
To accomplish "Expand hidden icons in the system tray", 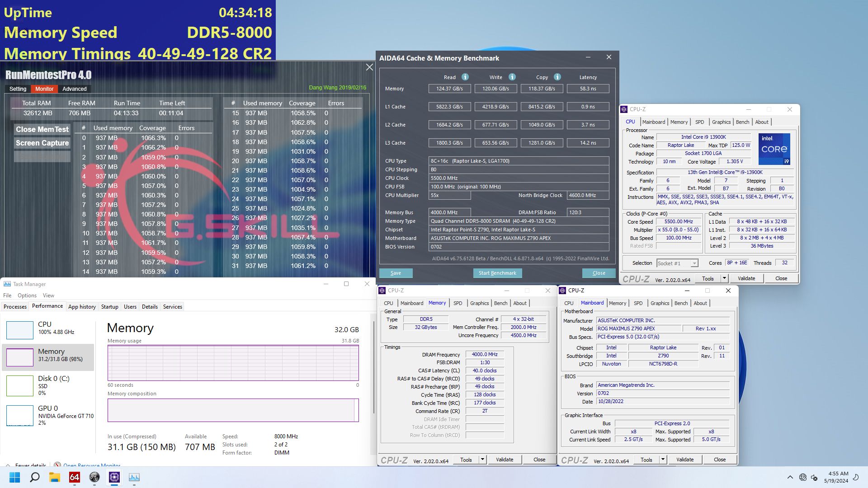I will point(790,477).
